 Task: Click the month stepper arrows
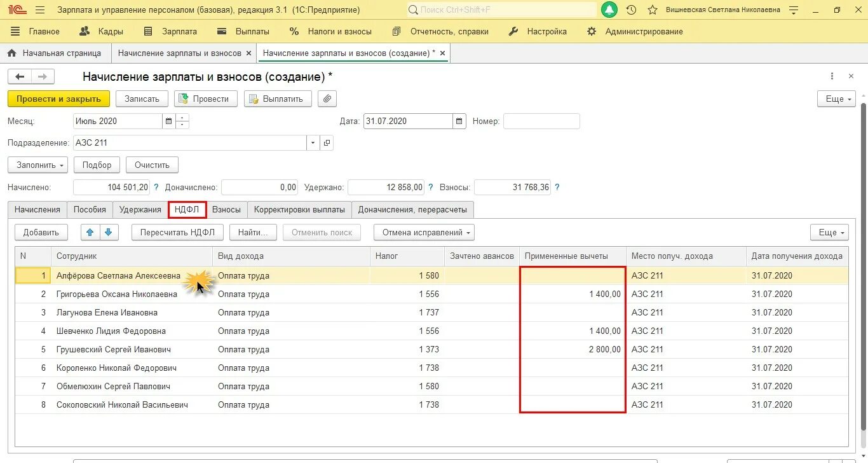tap(182, 121)
